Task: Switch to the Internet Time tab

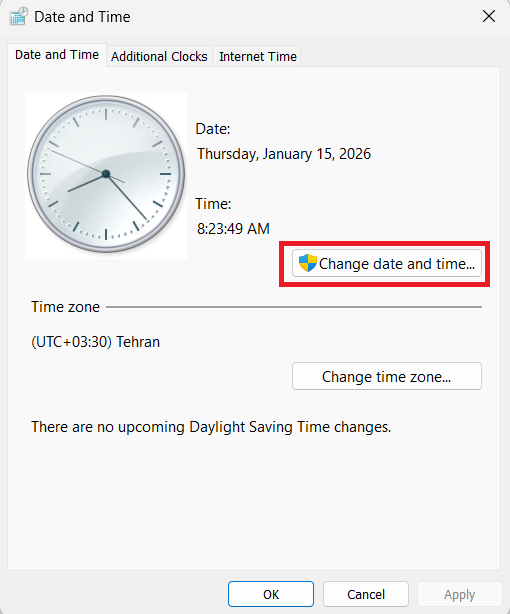Action: coord(258,56)
